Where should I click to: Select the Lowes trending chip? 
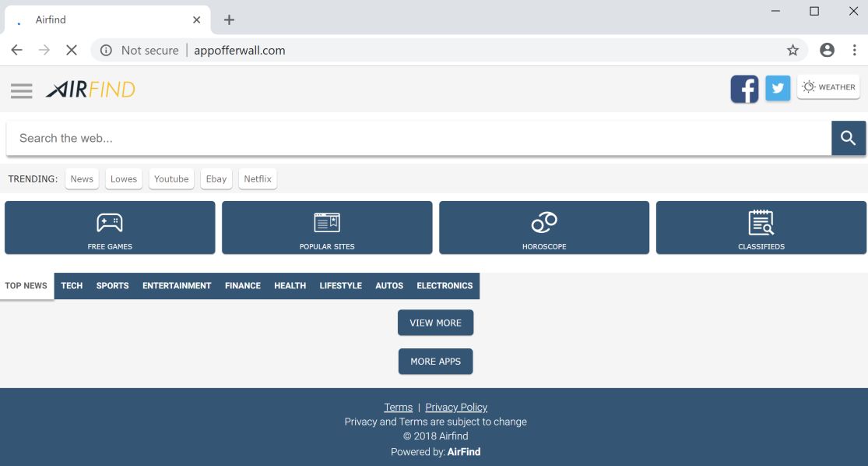click(x=124, y=179)
